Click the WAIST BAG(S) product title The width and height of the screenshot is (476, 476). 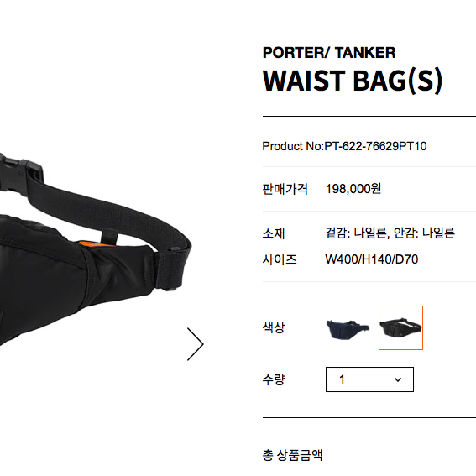click(352, 81)
